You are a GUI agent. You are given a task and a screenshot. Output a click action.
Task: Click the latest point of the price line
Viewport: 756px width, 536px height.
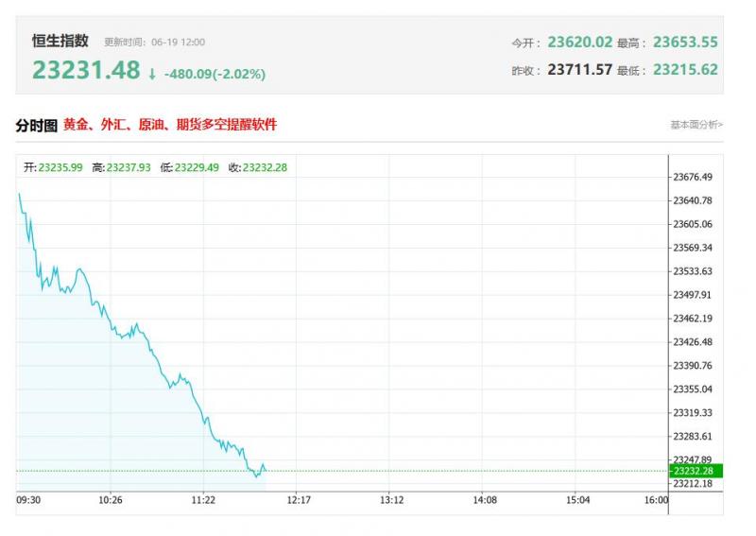tap(266, 471)
